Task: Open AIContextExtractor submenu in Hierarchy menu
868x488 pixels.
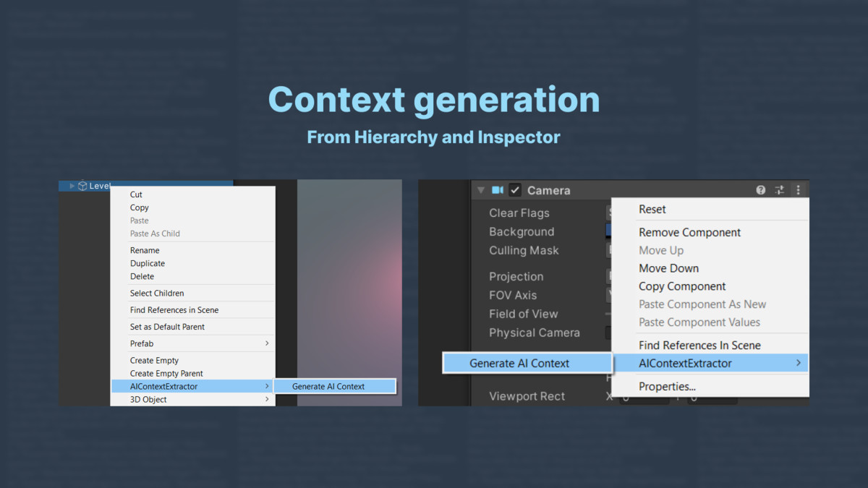Action: [x=192, y=386]
